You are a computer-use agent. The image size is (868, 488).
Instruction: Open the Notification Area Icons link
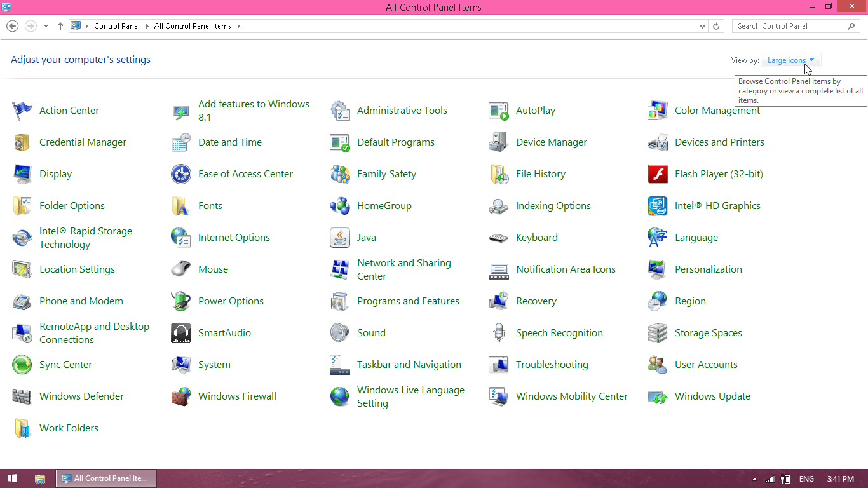click(x=566, y=269)
